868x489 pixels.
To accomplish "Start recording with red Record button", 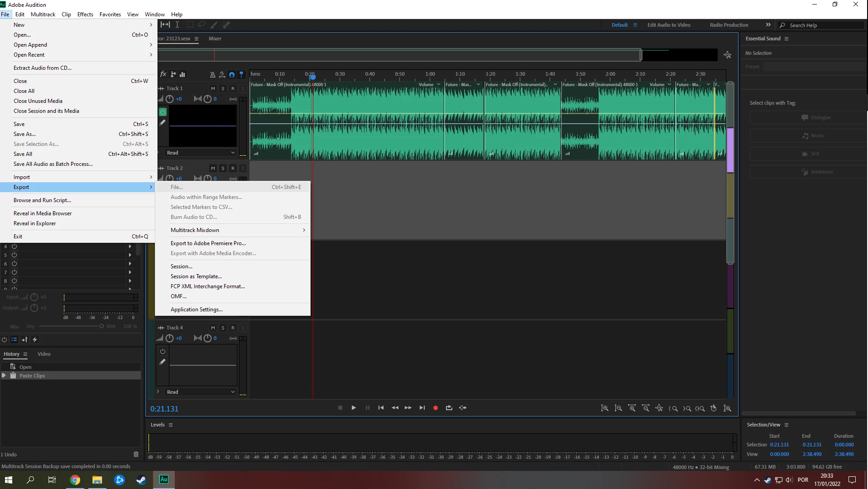I will coord(436,408).
